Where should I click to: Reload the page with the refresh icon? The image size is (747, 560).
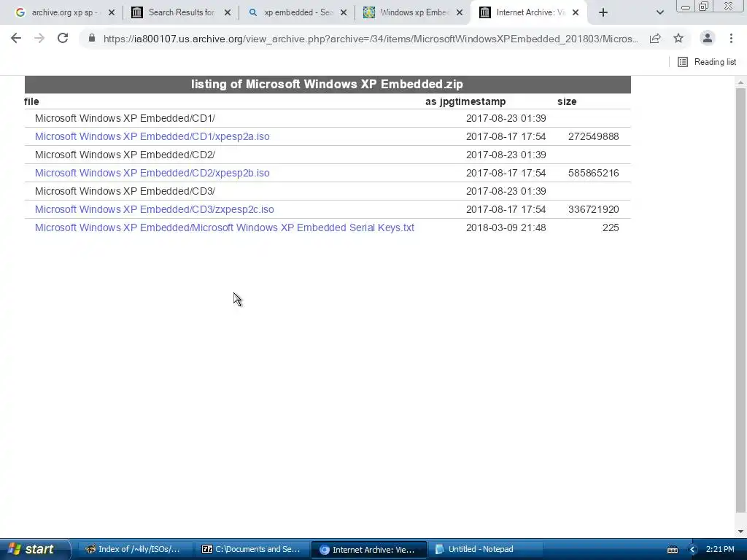63,38
